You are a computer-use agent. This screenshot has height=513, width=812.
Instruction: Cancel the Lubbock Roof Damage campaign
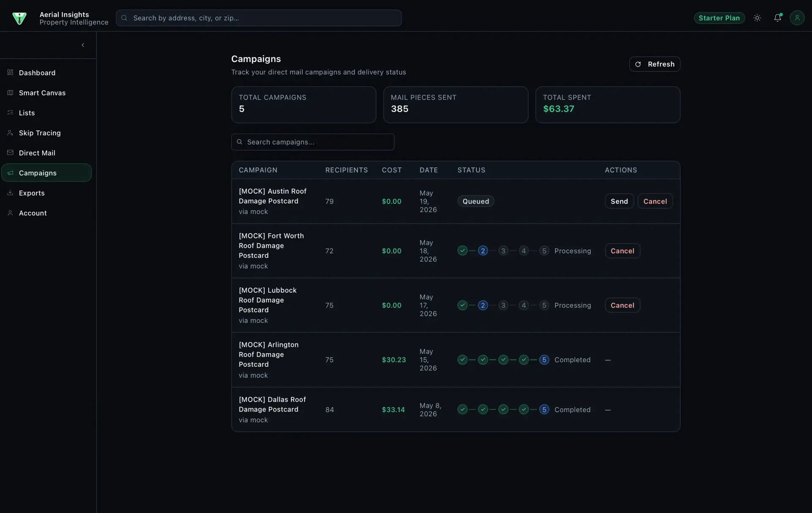tap(622, 305)
